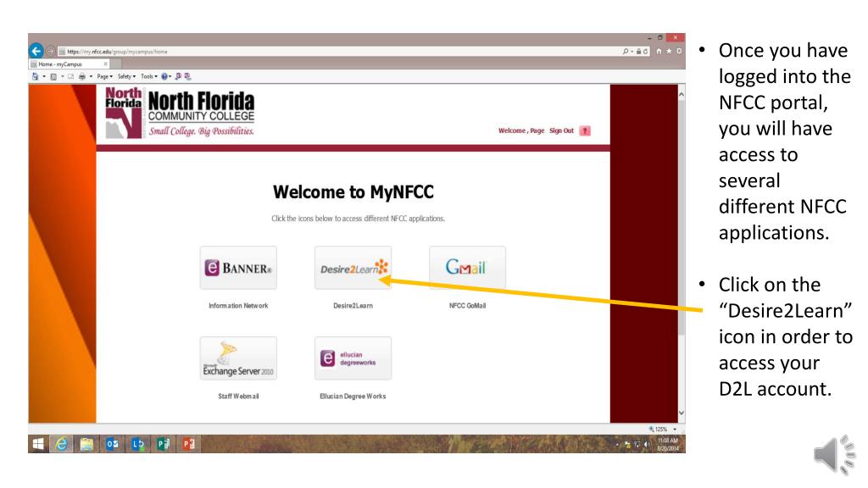
Task: Expand the Print options dropdown arrow
Action: (x=91, y=76)
